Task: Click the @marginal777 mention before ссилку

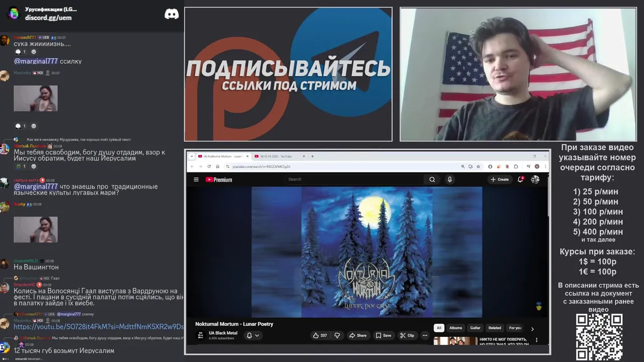Action: (36, 61)
